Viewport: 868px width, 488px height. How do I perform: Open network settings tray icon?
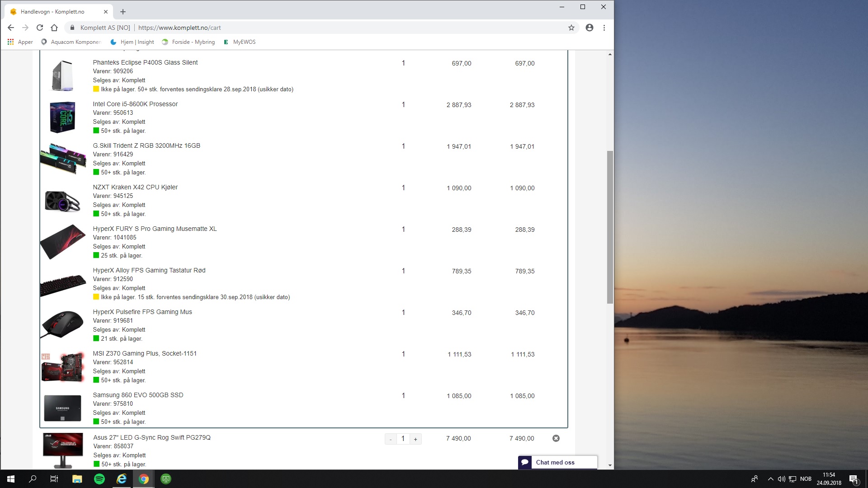point(793,479)
